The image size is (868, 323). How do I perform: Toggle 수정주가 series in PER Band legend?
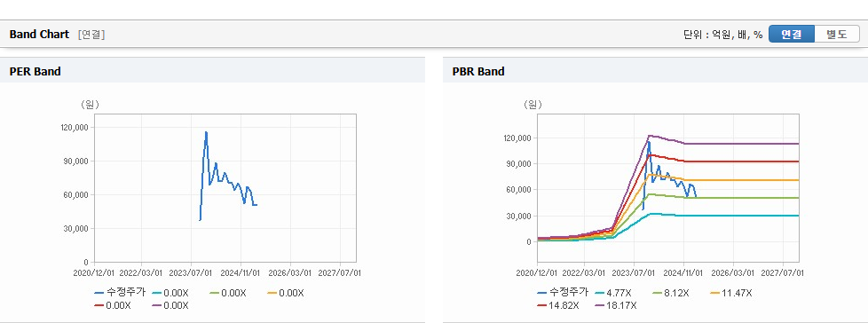[x=120, y=293]
